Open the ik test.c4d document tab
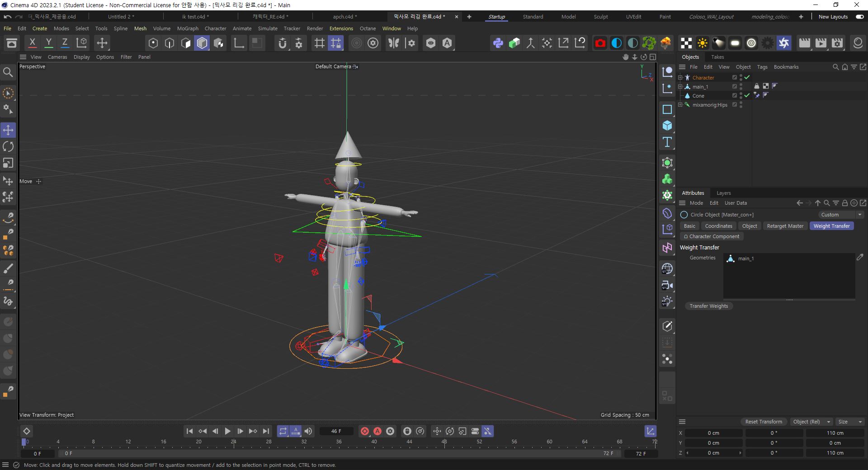This screenshot has width=868, height=470. tap(195, 17)
